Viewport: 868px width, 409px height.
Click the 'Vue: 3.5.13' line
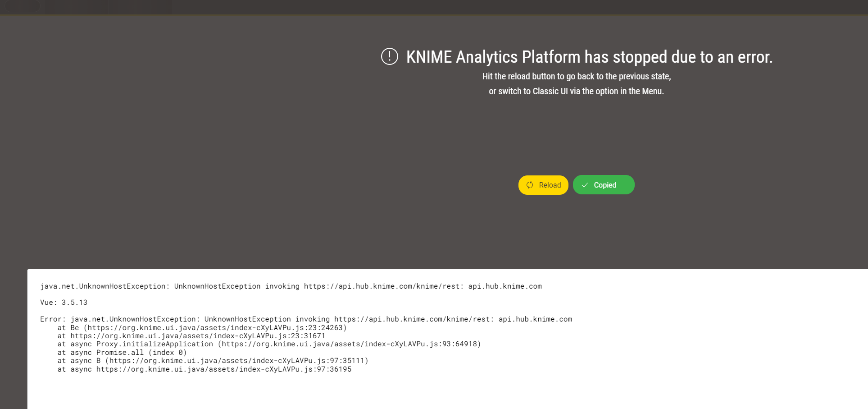click(64, 303)
